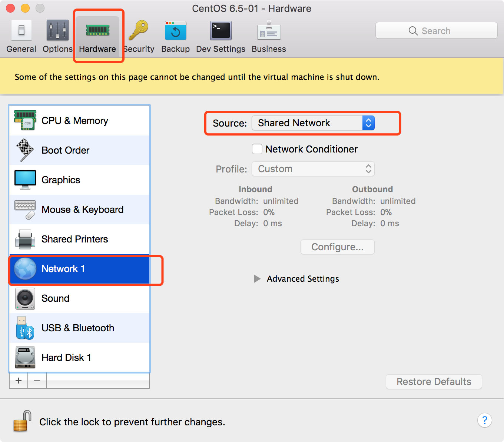504x442 pixels.
Task: Click the Inbound Bandwidth unlimited value
Action: [281, 201]
